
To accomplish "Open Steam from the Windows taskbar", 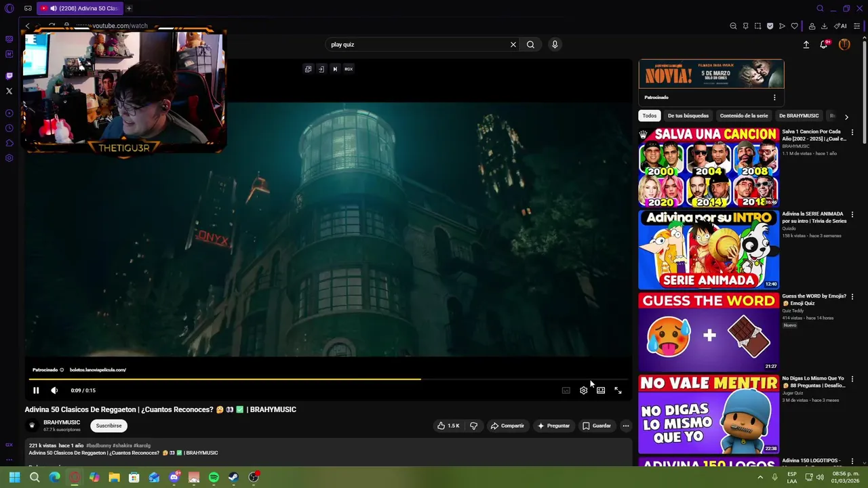I will coord(233,477).
